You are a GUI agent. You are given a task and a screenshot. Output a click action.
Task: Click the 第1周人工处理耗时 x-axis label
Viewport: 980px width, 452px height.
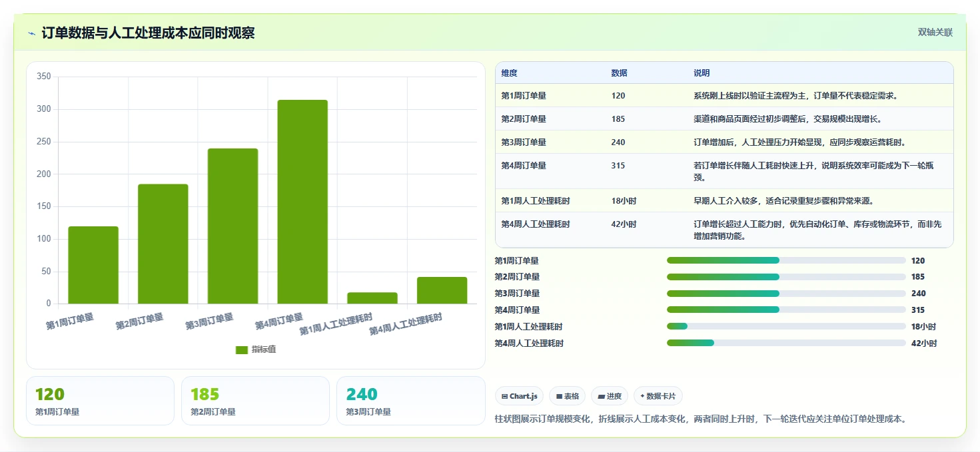pyautogui.click(x=336, y=324)
